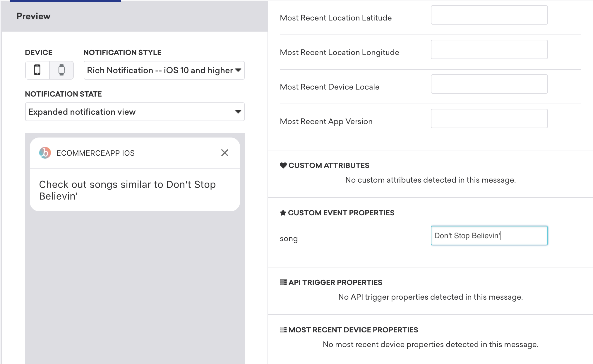
Task: Click the ECOMMERCEAPP IOS app icon
Action: click(45, 153)
